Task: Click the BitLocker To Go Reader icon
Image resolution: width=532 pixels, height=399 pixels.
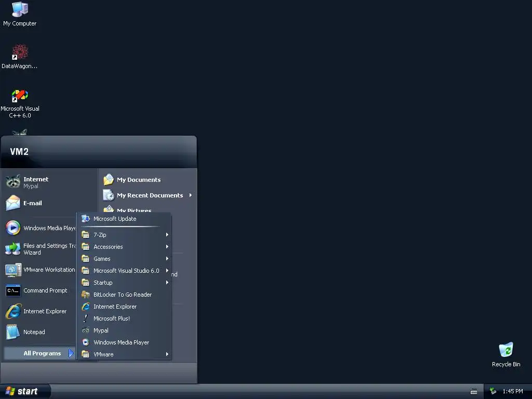Action: [86, 295]
